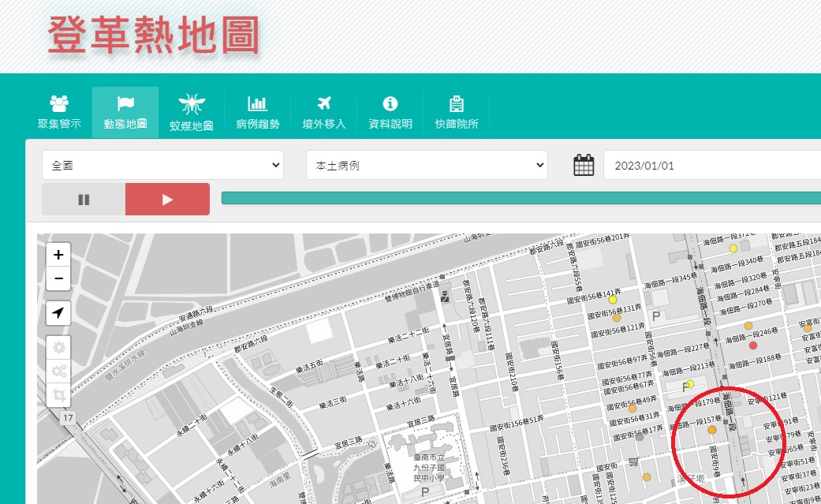Viewport: 821px width, 504px height.
Task: Select the crop area tool on map
Action: pos(58,394)
